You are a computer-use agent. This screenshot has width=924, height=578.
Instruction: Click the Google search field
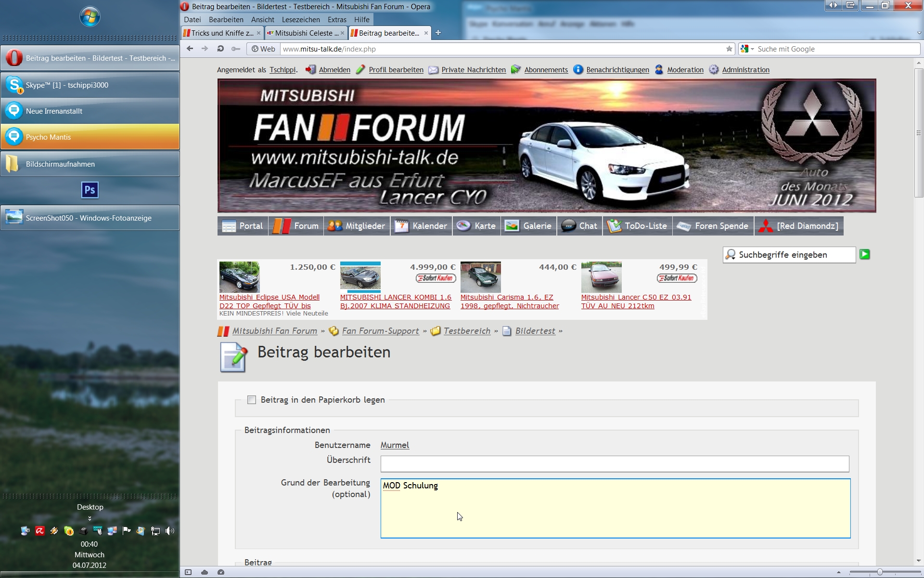(x=837, y=49)
